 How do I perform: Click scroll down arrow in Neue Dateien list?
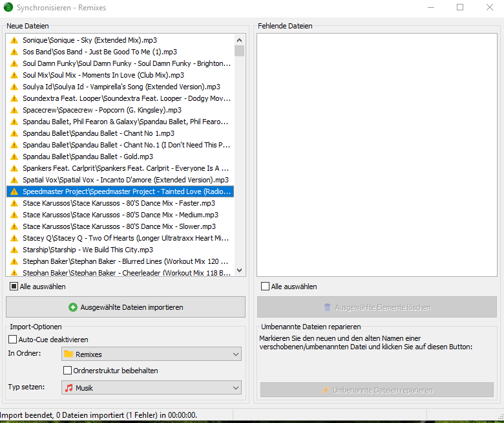pos(239,270)
